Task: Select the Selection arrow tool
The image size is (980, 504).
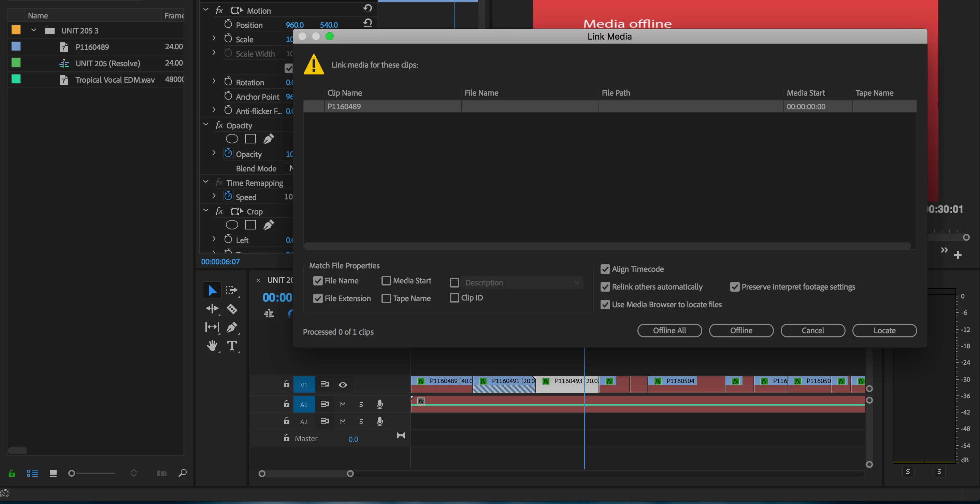Action: point(212,291)
